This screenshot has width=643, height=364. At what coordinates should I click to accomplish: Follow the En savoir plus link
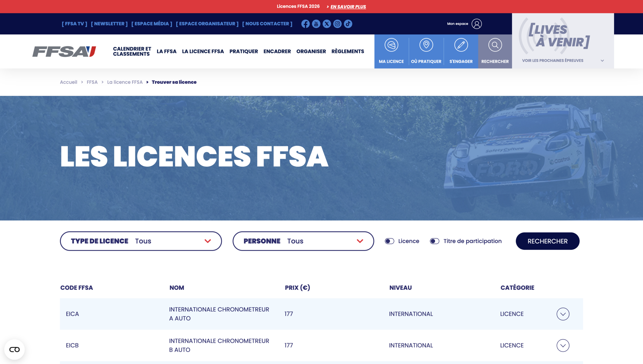pyautogui.click(x=348, y=7)
